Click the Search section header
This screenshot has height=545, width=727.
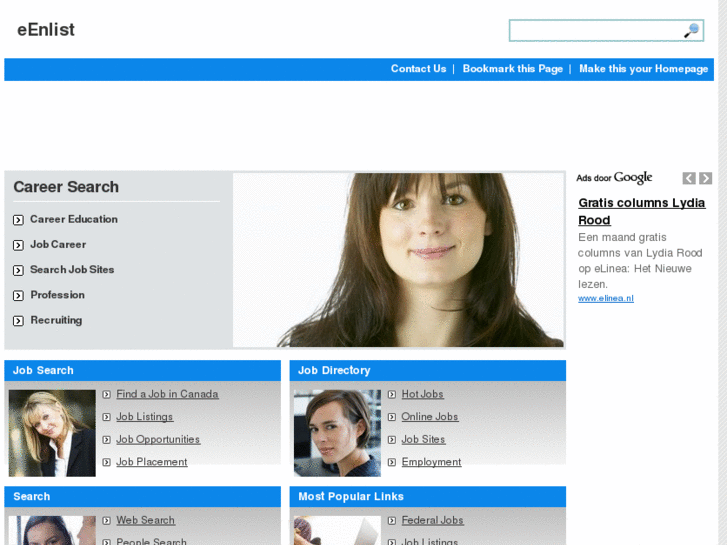142,497
